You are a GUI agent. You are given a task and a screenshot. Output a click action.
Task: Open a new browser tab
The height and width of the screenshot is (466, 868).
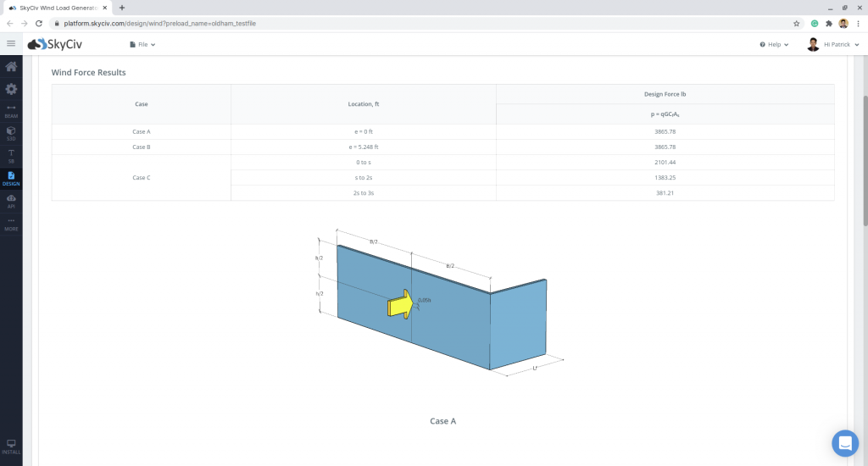pyautogui.click(x=122, y=7)
